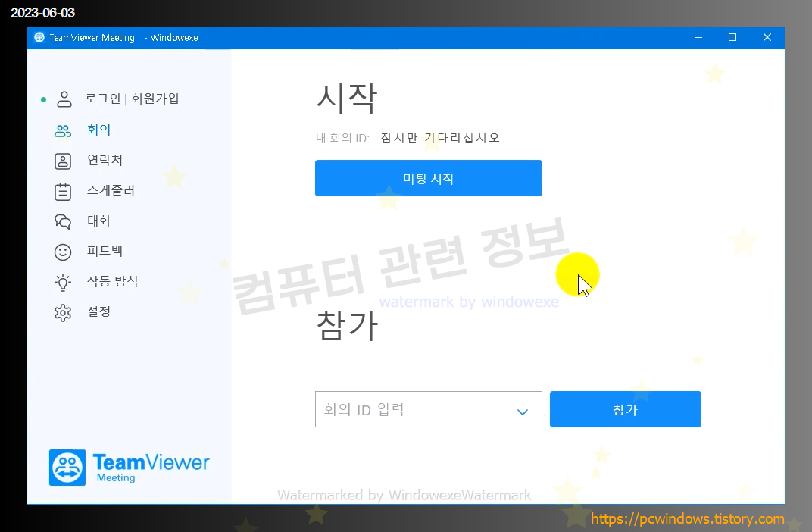Open the 대화 chat section
Viewport: 812px width, 532px height.
point(99,221)
